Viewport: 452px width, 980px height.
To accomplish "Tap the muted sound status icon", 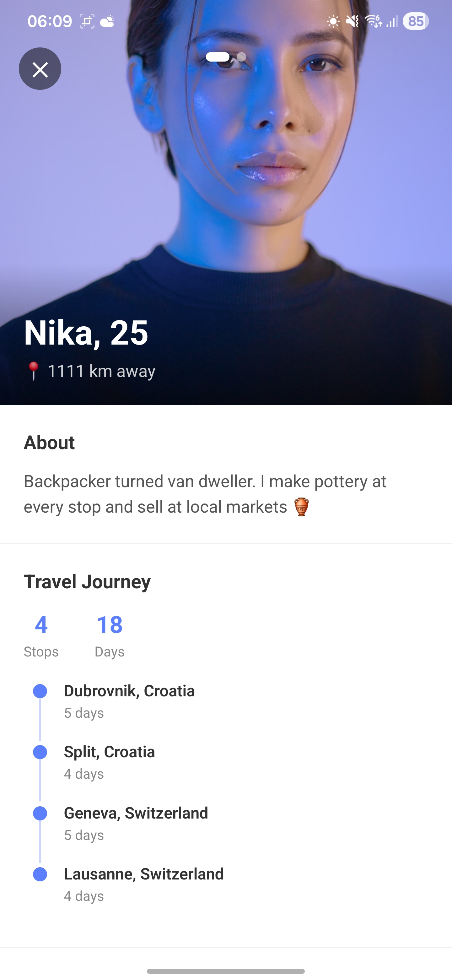I will (x=352, y=21).
